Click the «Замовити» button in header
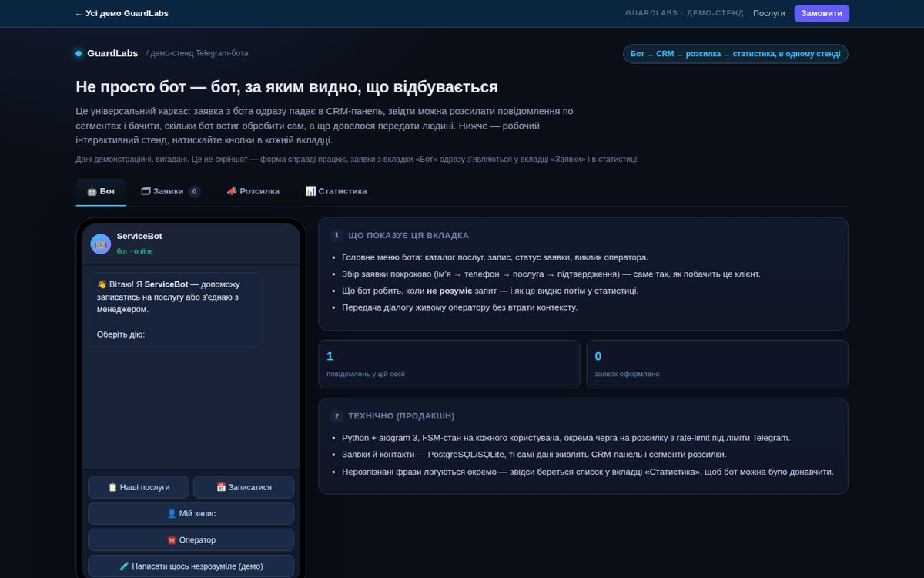 click(x=822, y=13)
